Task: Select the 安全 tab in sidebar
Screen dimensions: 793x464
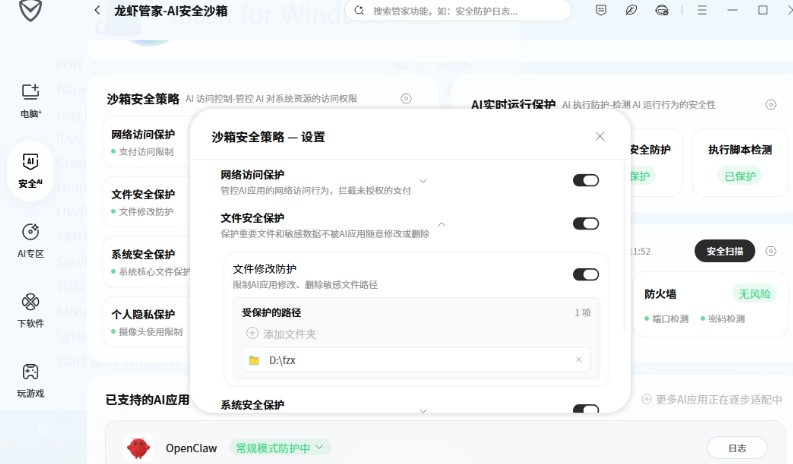Action: tap(30, 168)
